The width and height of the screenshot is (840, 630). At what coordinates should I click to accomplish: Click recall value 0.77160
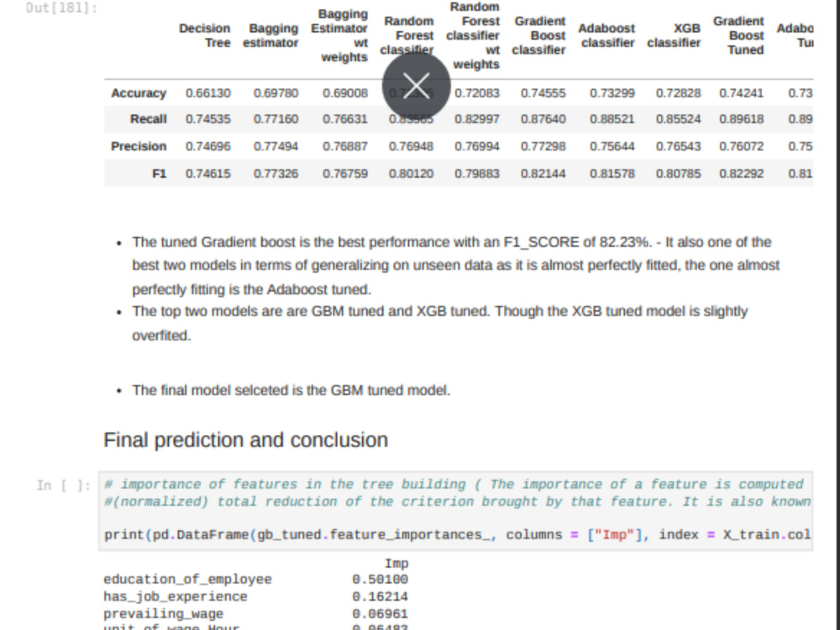click(x=276, y=119)
